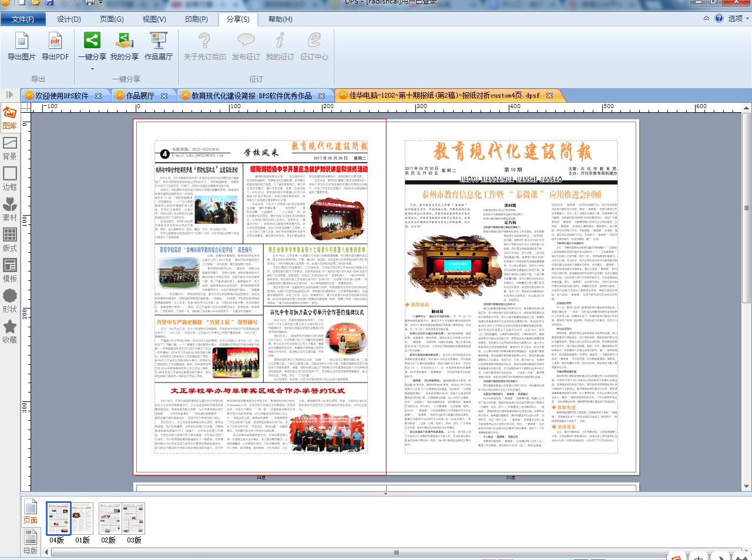The image size is (752, 560).
Task: Open the 模板 template sidebar panel
Action: click(10, 270)
